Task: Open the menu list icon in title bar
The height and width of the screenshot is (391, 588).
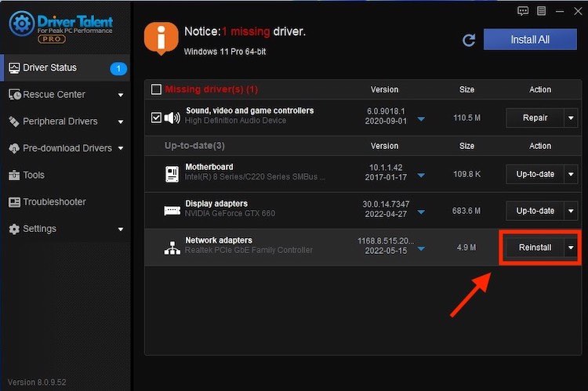Action: (541, 11)
